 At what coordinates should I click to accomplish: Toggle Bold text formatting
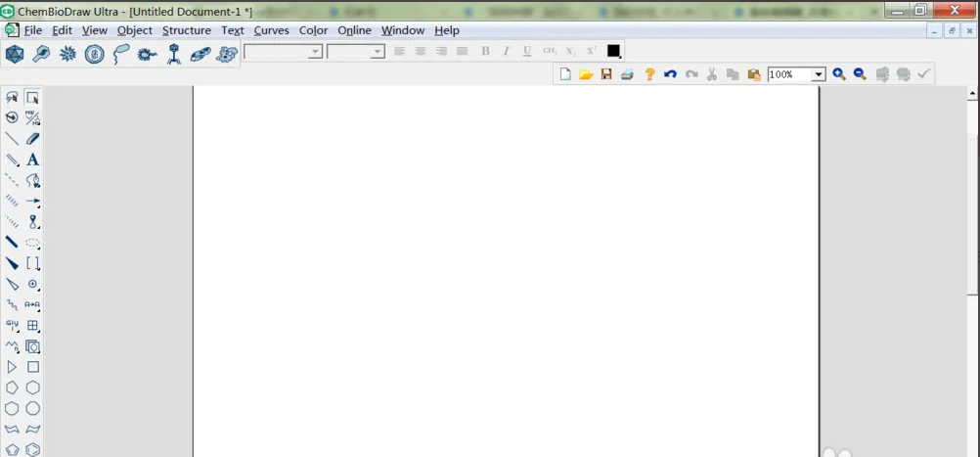tap(486, 51)
